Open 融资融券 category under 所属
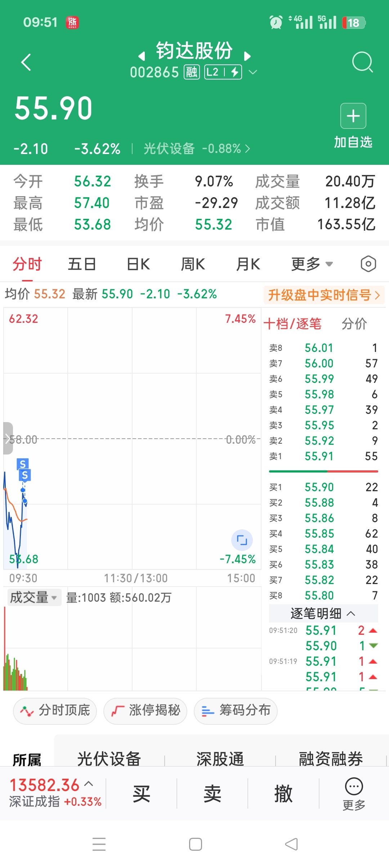Viewport: 389px width, 868px height. pyautogui.click(x=331, y=759)
